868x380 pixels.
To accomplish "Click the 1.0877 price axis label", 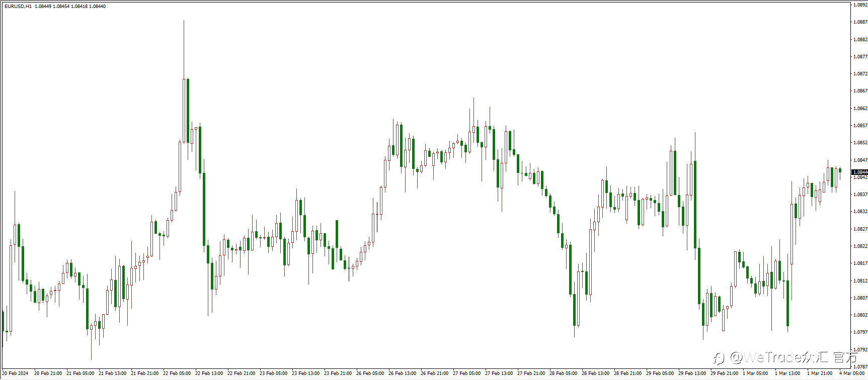I will click(860, 57).
